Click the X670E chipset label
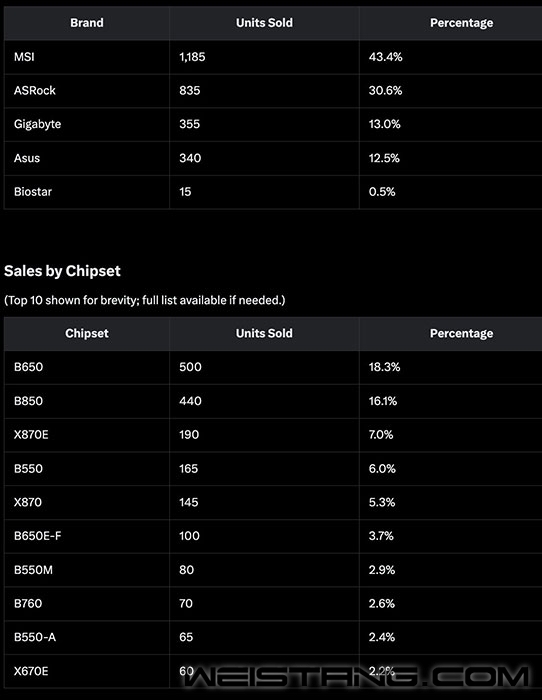The height and width of the screenshot is (700, 542). 31,671
